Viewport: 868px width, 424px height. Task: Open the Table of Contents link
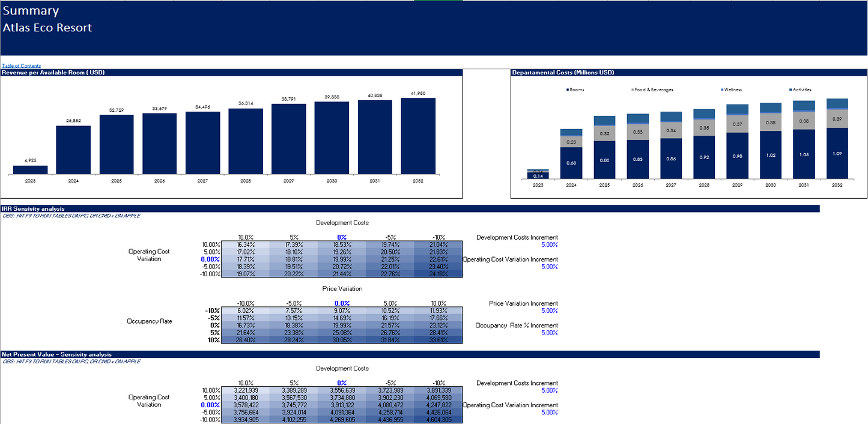click(22, 65)
